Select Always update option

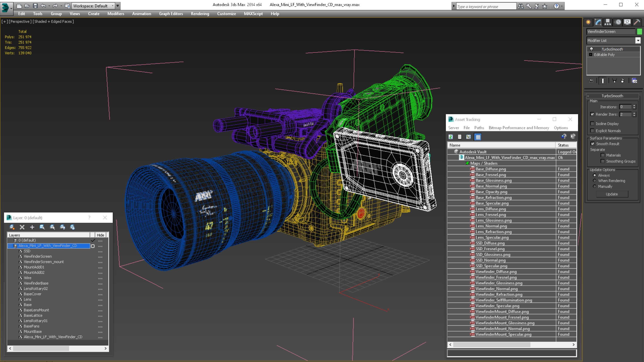point(595,175)
